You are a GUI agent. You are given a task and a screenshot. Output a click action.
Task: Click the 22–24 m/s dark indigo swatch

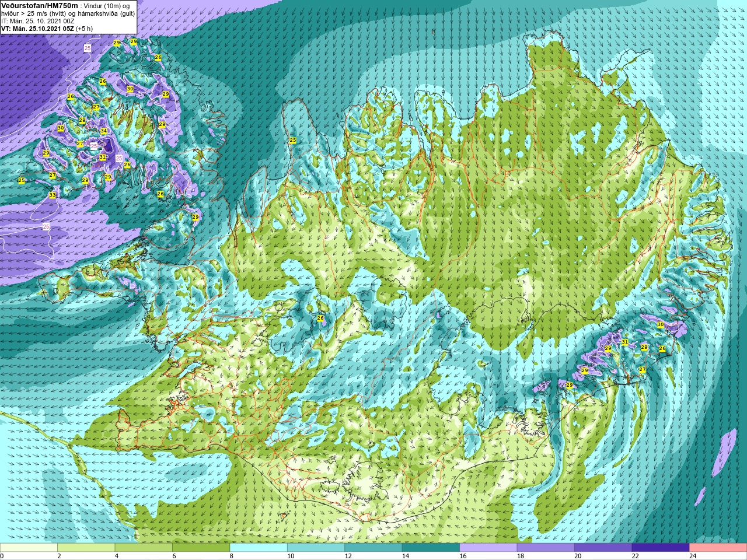point(661,548)
